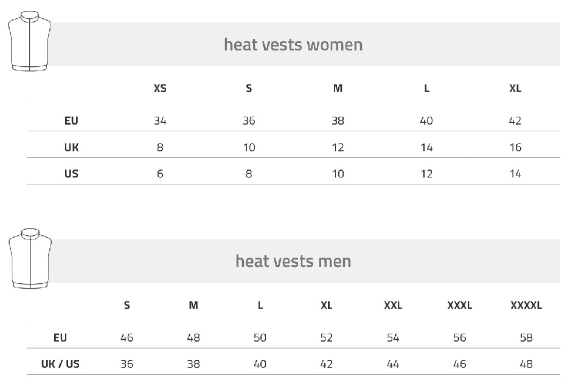Click men's EU size 58 cell
The height and width of the screenshot is (392, 573).
pos(526,338)
